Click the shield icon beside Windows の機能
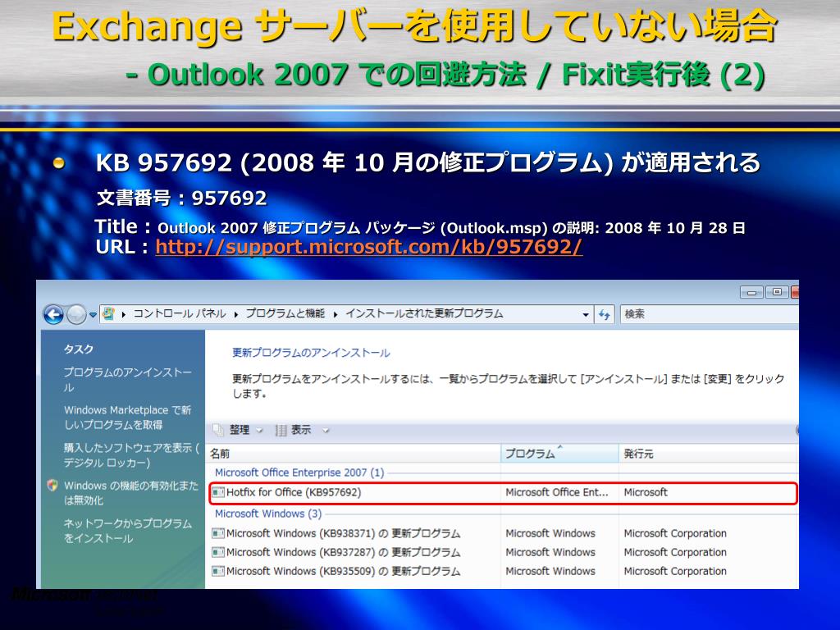This screenshot has height=630, width=840. point(52,486)
